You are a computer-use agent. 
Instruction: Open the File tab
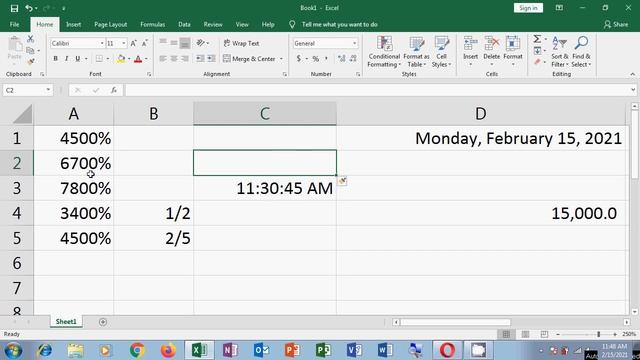(x=15, y=24)
